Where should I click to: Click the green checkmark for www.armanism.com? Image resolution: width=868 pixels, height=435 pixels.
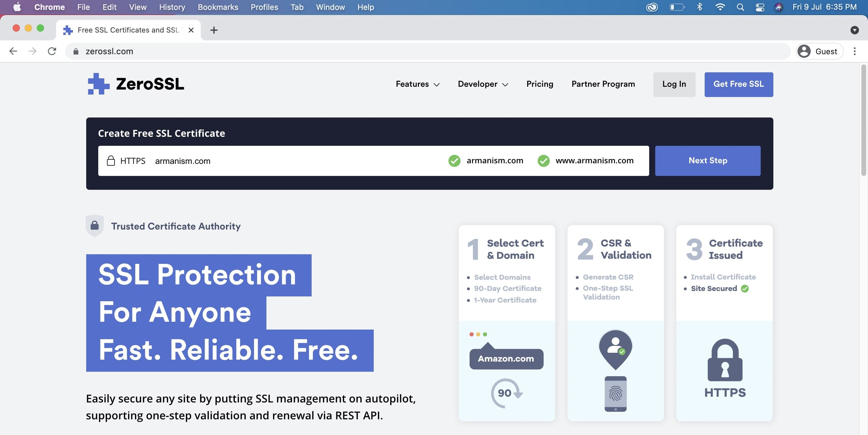543,161
